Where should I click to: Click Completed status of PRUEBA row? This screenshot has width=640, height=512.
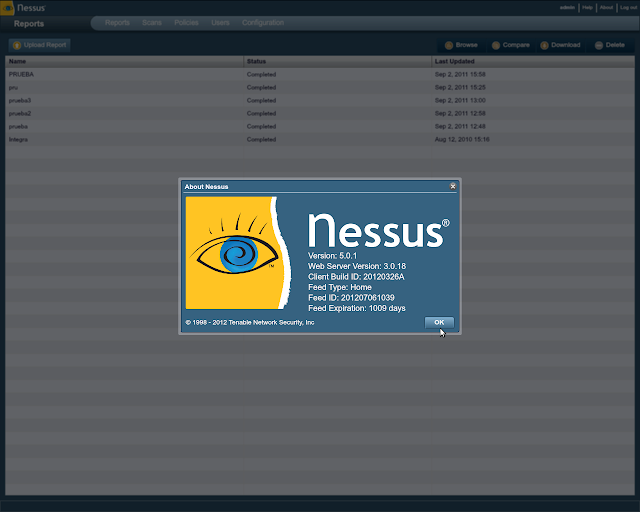tap(261, 74)
